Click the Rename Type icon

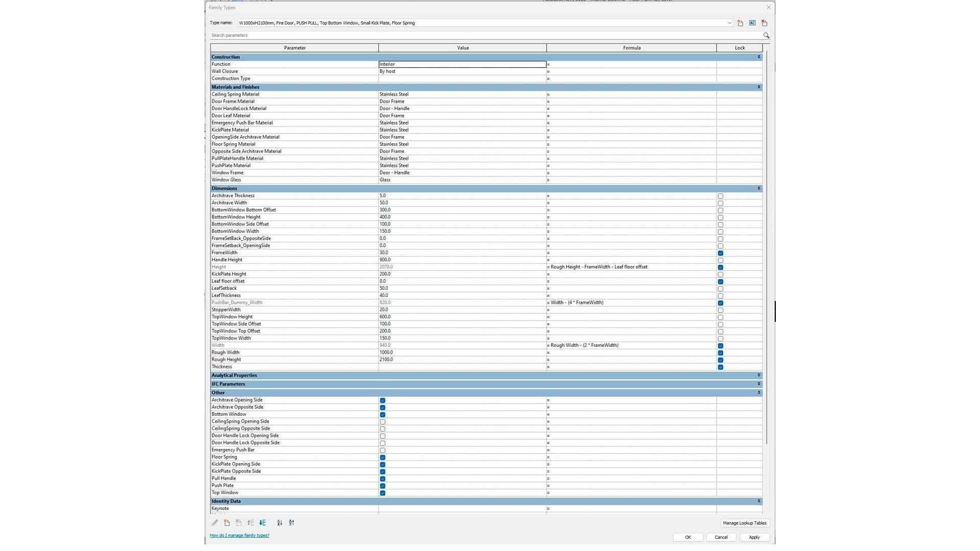click(752, 23)
